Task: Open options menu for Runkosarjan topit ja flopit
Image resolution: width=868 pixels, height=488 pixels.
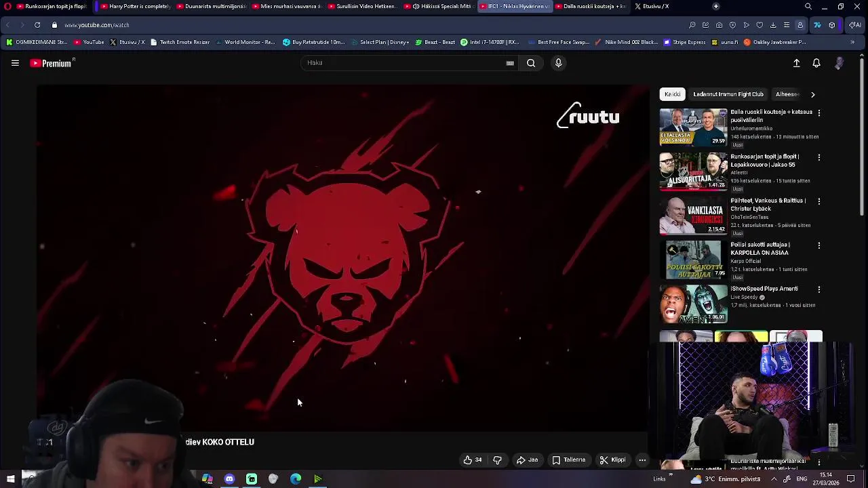Action: click(819, 157)
